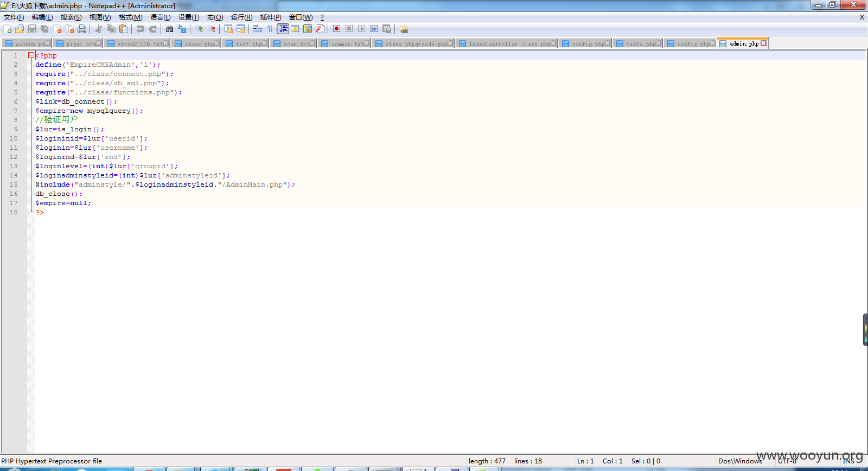Switch to the common.txt tab

point(344,44)
